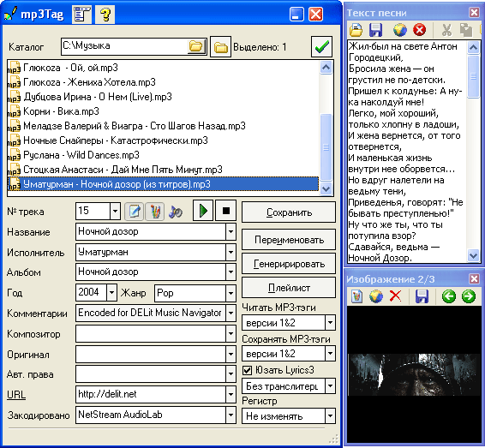Click the green checkmark apply button
485x448 pixels.
click(x=321, y=47)
